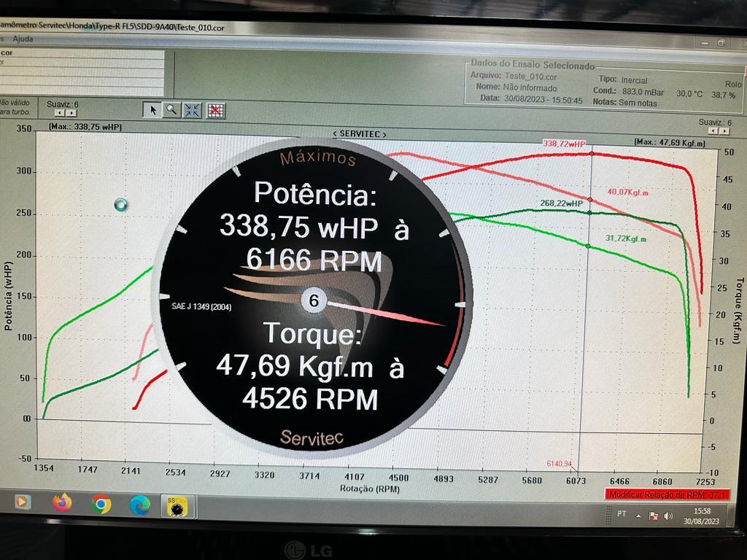Switch the PT keyboard language indicator
The image size is (747, 560).
(622, 515)
